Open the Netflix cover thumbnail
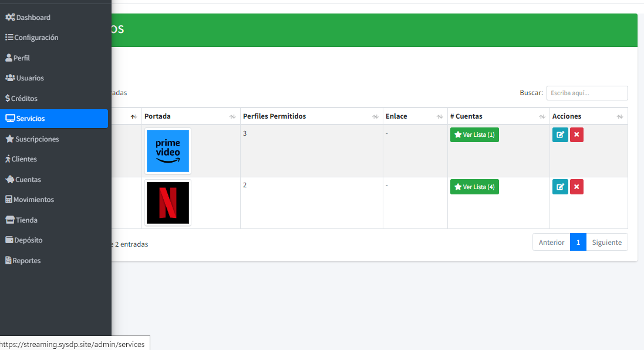This screenshot has height=350, width=644. [168, 203]
